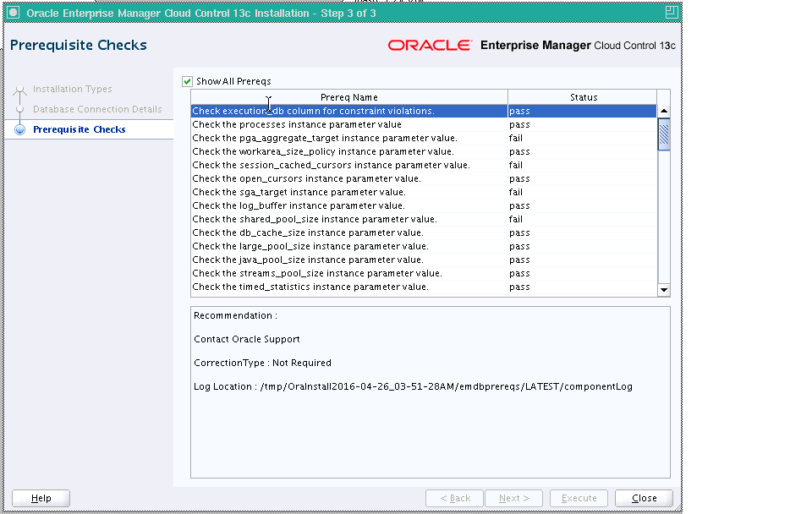The image size is (812, 514).
Task: Click pass status of log_buffer row
Action: (x=519, y=205)
